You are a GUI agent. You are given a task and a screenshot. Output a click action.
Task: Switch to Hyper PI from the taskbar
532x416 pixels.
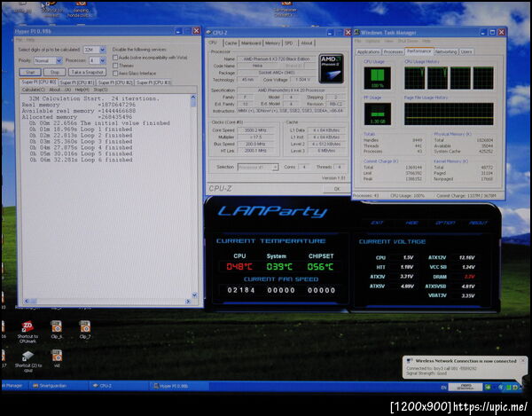click(x=179, y=386)
